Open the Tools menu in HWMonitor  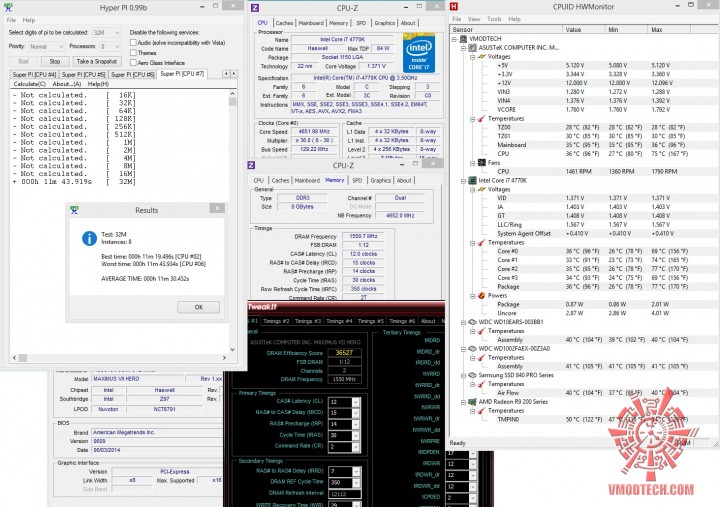(495, 19)
